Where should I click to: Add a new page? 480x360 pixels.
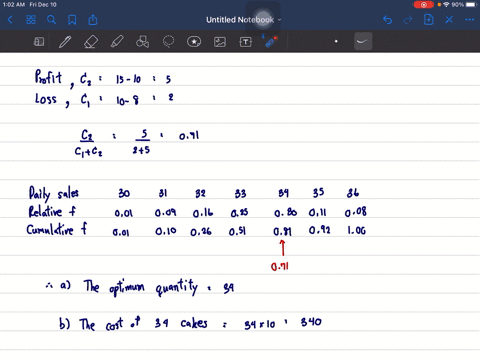coord(428,20)
